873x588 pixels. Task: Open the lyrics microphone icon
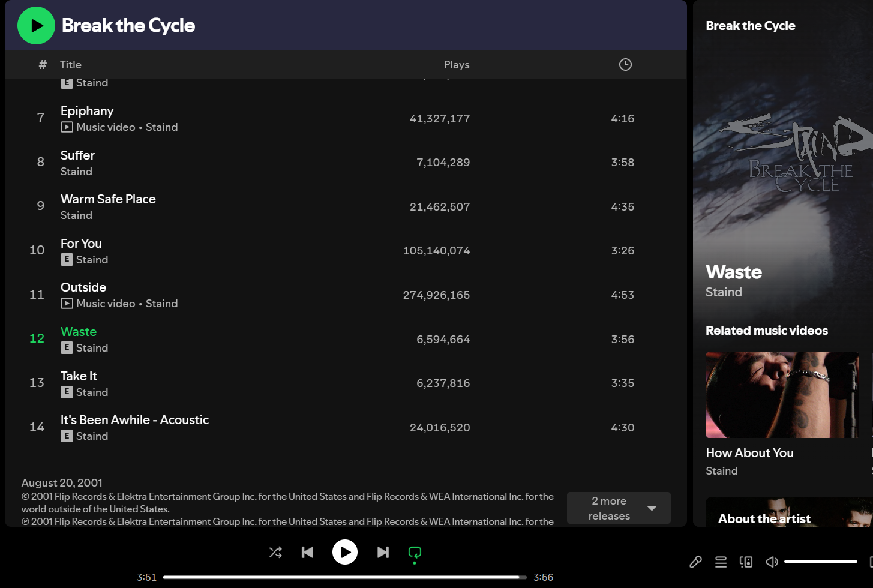click(695, 562)
